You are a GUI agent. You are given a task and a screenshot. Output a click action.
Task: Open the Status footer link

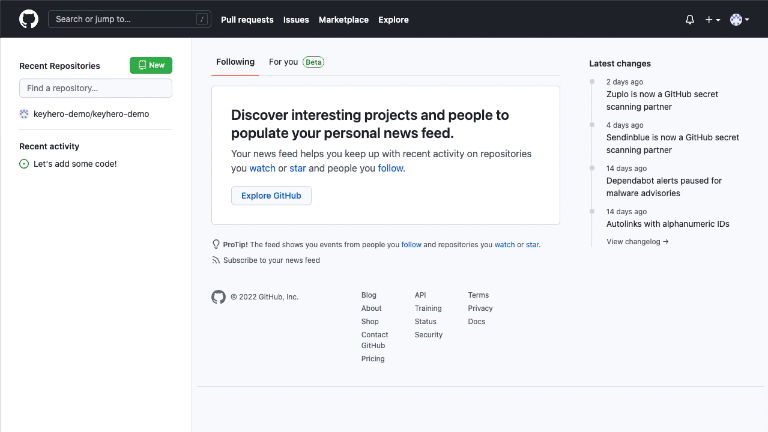pos(425,321)
